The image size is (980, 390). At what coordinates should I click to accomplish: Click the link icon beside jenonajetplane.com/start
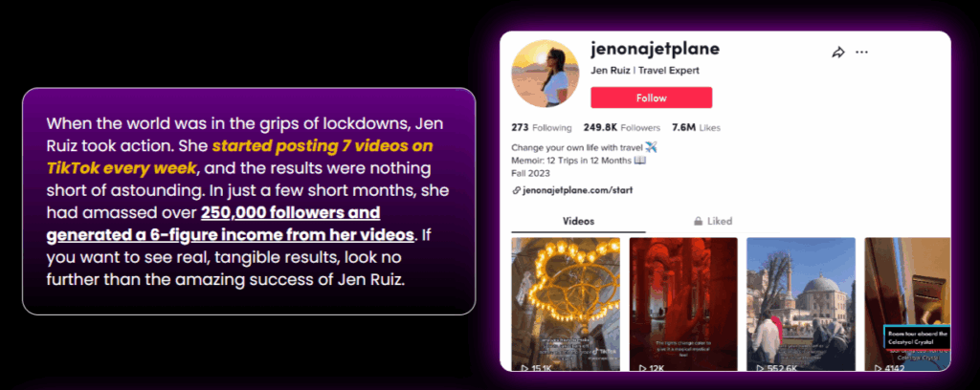pyautogui.click(x=516, y=190)
